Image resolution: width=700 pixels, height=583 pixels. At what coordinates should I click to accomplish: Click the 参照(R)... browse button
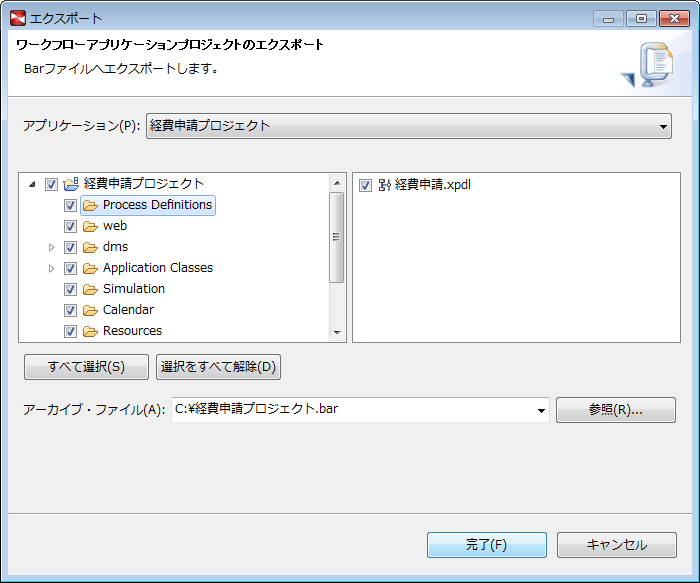[616, 410]
